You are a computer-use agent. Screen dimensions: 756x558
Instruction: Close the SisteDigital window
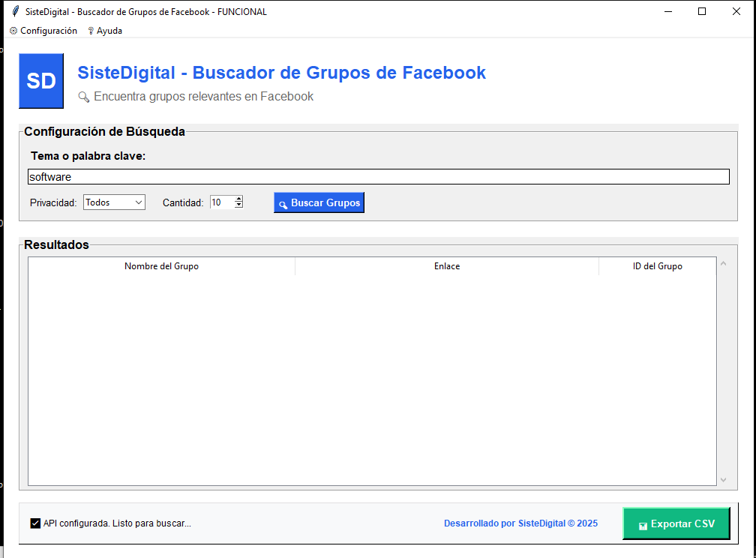[x=736, y=11]
